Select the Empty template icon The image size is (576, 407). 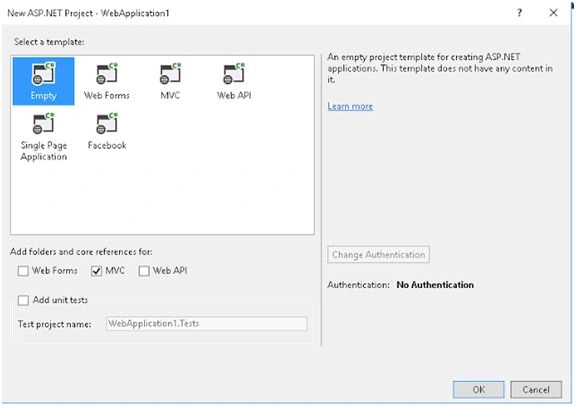click(43, 73)
